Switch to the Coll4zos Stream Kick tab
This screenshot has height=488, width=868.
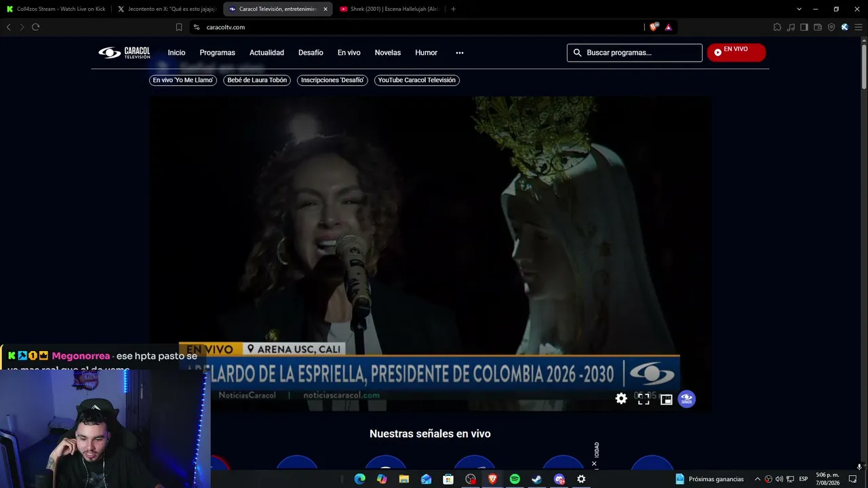(x=56, y=9)
